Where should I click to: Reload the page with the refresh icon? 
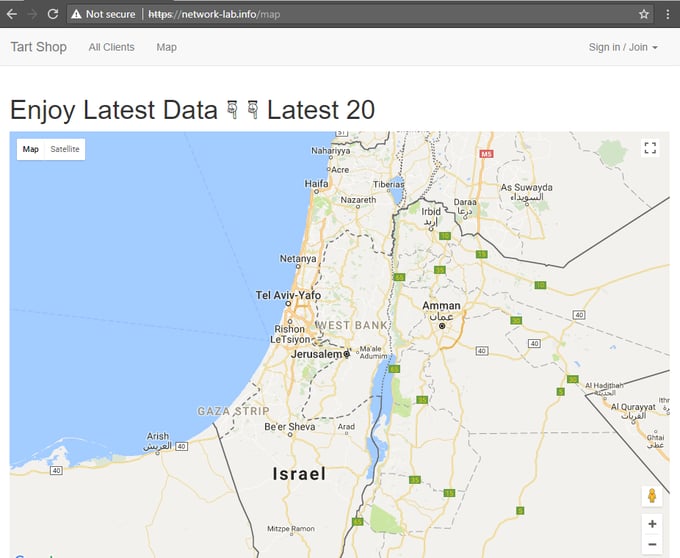pyautogui.click(x=53, y=14)
